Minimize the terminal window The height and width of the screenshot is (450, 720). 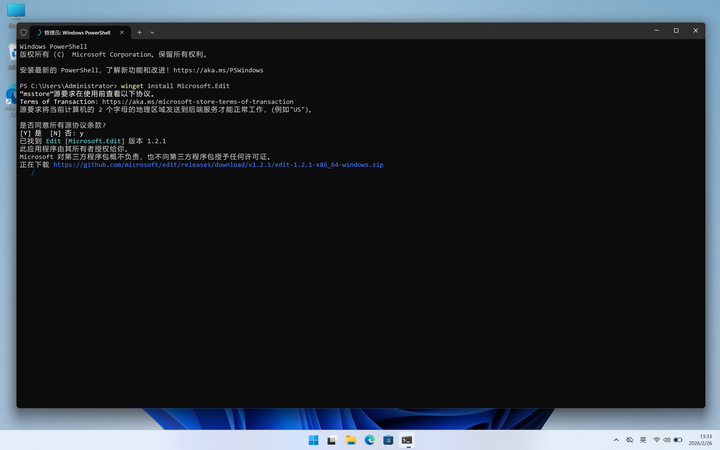657,30
